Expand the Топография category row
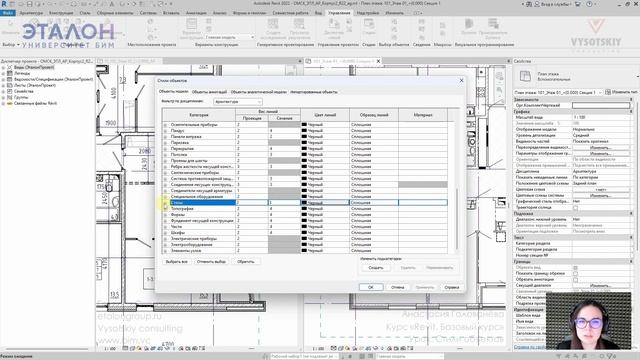 165,209
